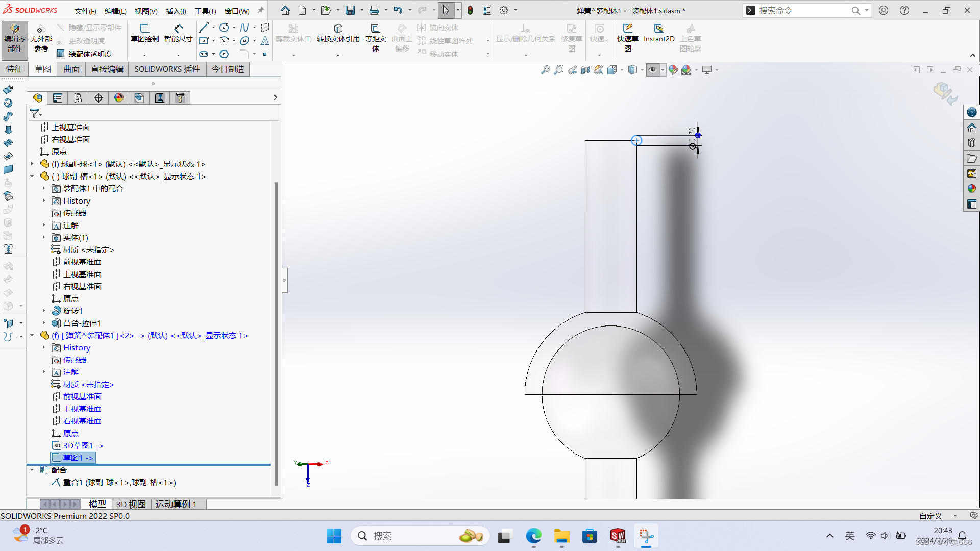Select the Spline sketch tool
This screenshot has width=980, height=551.
point(244,28)
